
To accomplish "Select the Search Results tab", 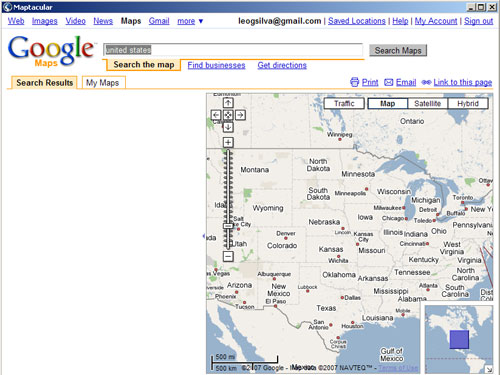I will (44, 82).
